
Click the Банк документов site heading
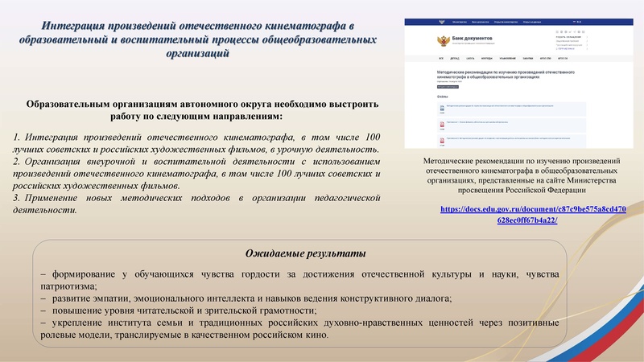[x=472, y=38]
